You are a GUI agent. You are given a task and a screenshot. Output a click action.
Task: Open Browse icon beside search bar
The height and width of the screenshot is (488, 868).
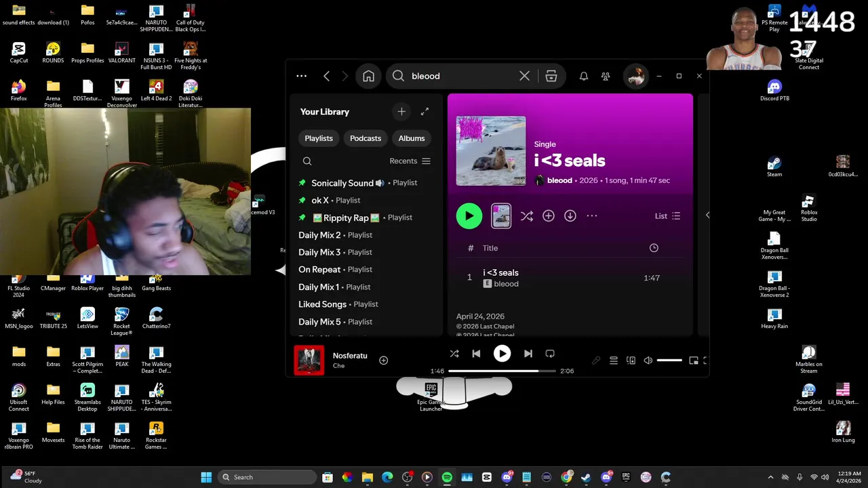coord(551,76)
